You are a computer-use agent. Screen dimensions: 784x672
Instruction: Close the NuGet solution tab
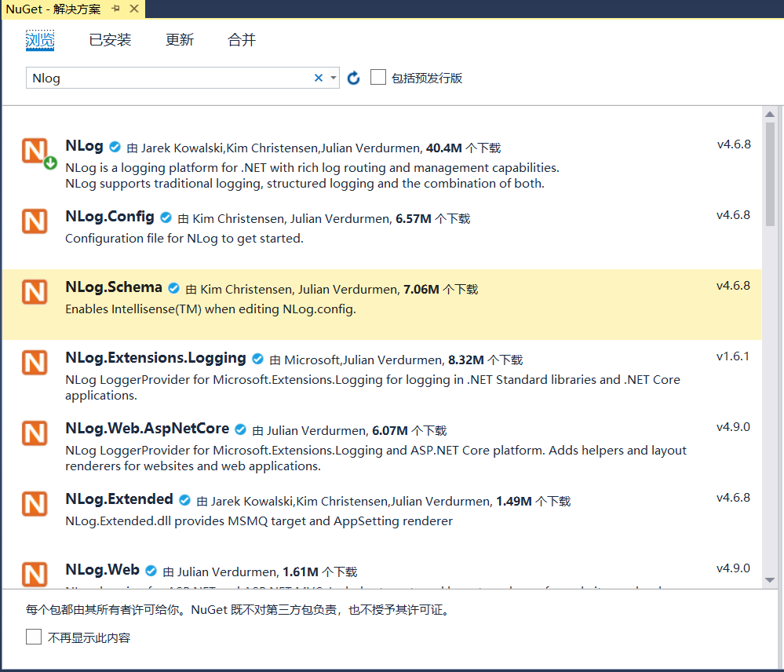click(134, 9)
